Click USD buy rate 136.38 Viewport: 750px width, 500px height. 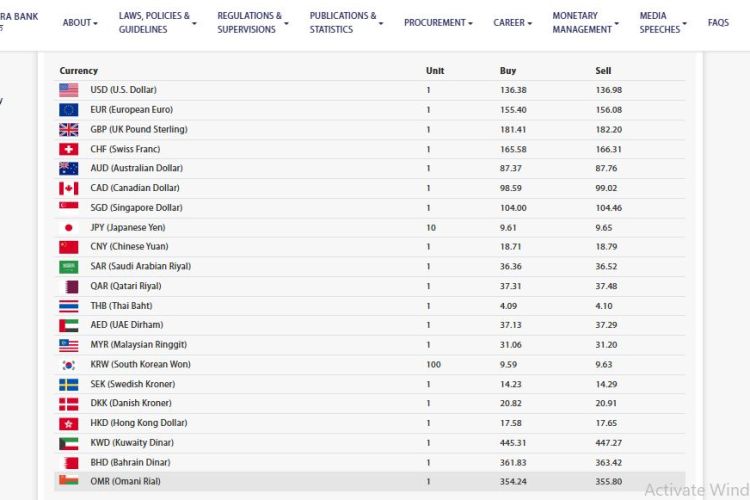pyautogui.click(x=513, y=90)
